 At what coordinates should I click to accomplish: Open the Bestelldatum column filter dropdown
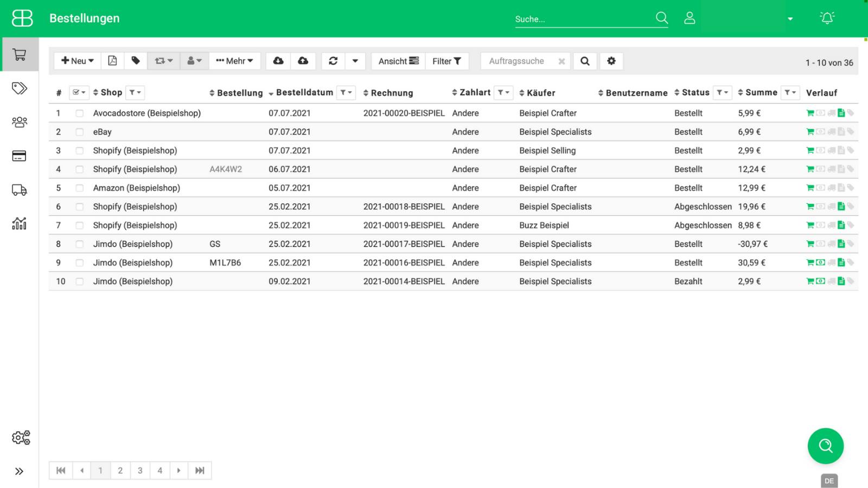346,92
